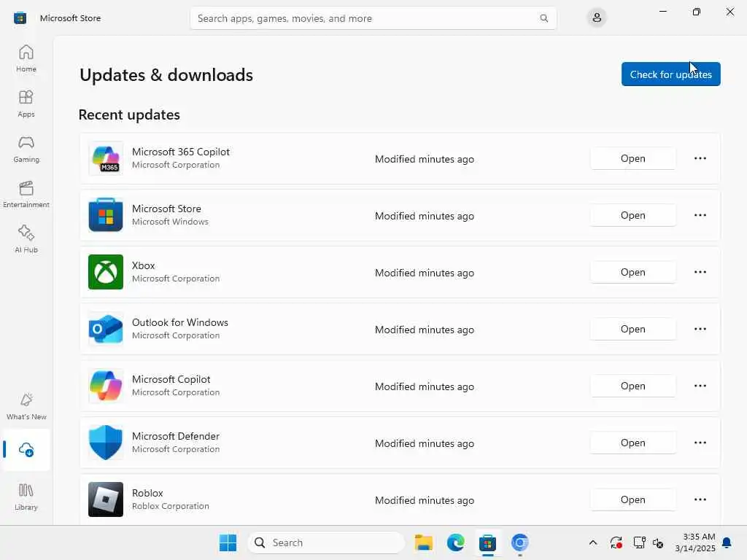The height and width of the screenshot is (560, 747).
Task: Open File Explorer from taskbar
Action: click(x=424, y=542)
